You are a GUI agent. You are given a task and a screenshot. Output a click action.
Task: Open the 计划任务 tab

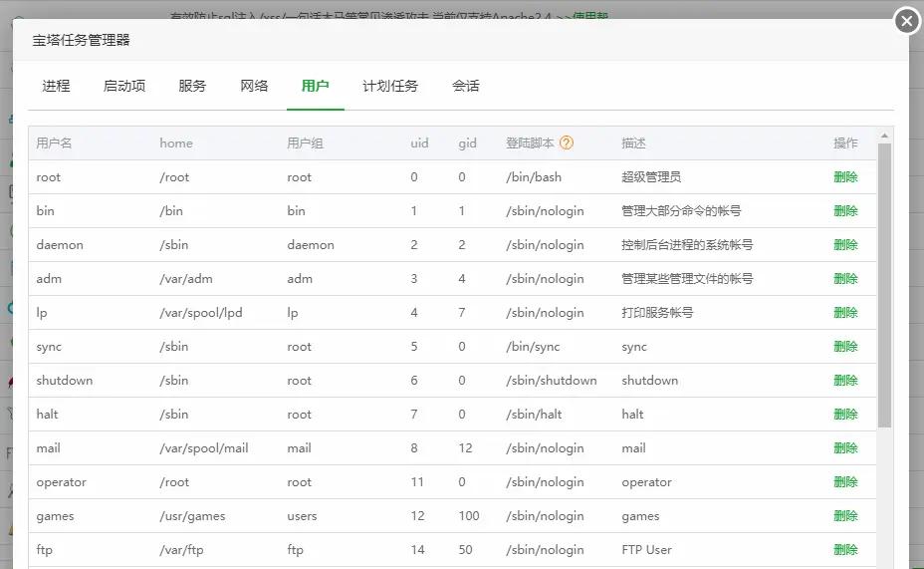tap(390, 86)
